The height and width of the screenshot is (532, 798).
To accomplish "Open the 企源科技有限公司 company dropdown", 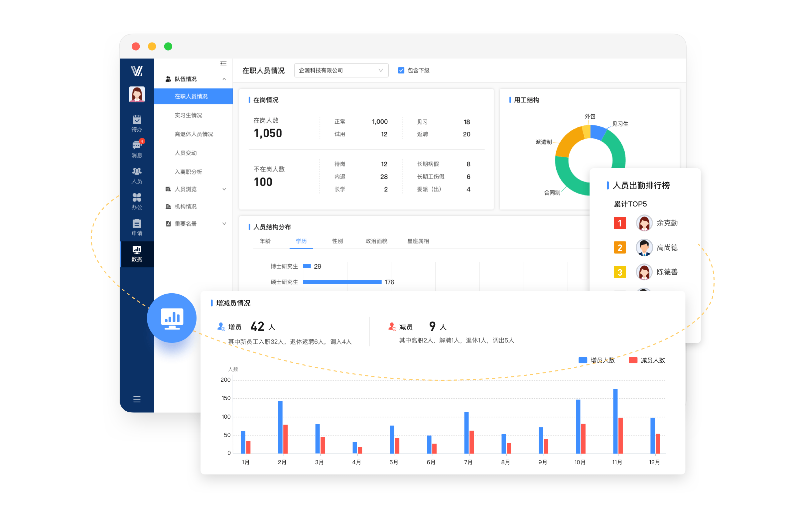I will point(341,70).
